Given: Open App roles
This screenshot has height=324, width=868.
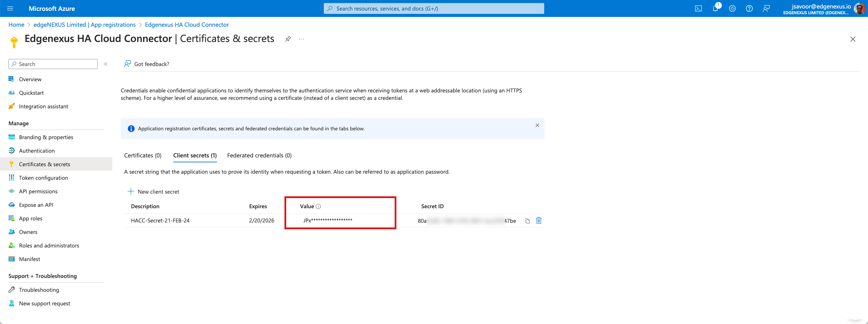Looking at the screenshot, I should 31,218.
